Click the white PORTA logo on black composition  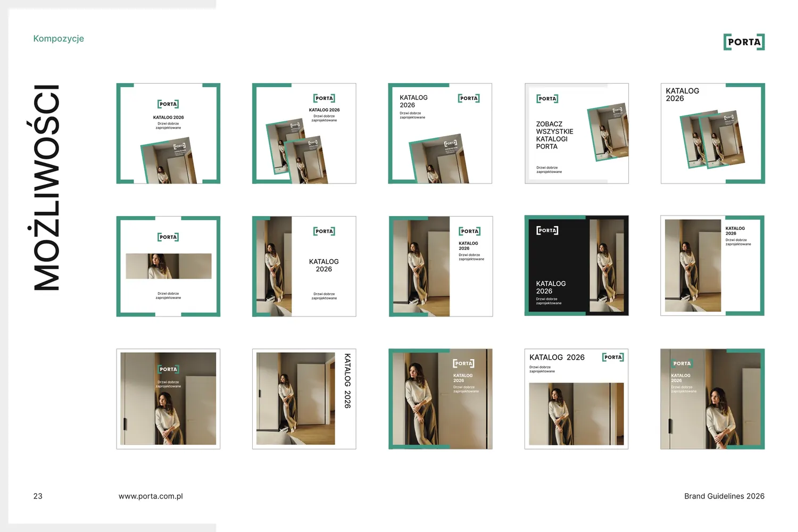click(x=547, y=230)
